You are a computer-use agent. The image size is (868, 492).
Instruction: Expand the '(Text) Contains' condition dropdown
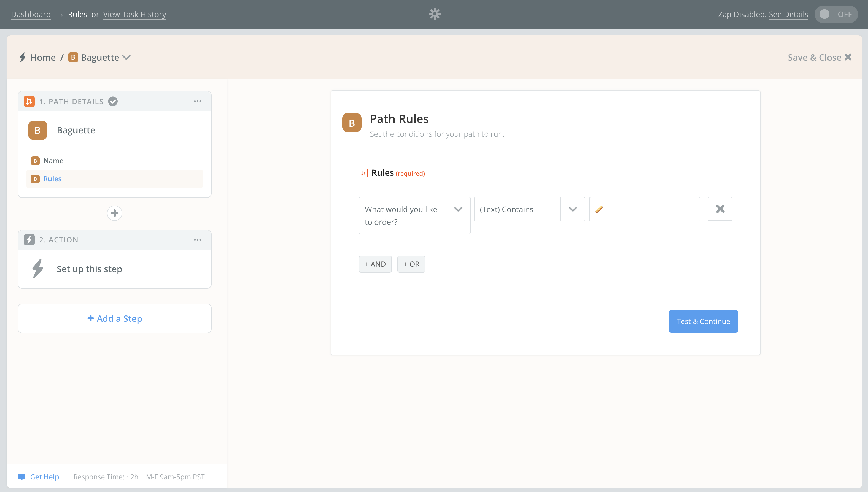click(573, 209)
